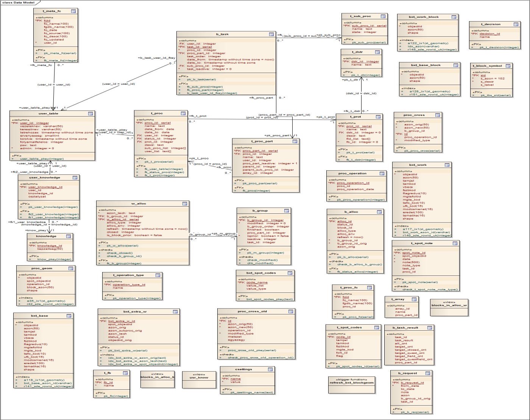Click the table icon in t_dstr header

point(377,52)
